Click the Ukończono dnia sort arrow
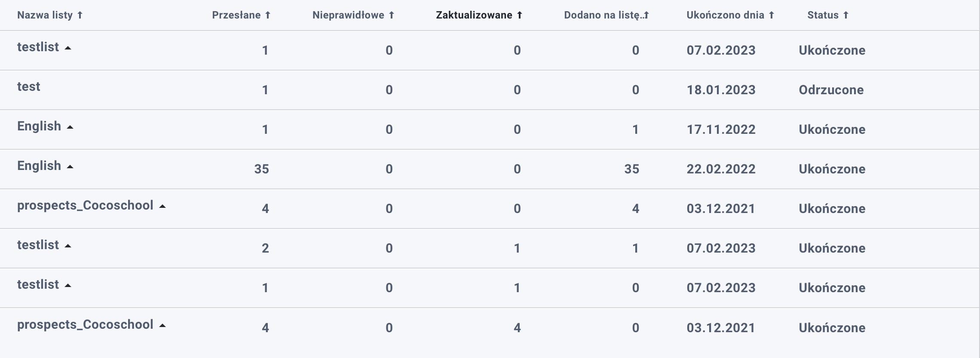 pos(771,15)
